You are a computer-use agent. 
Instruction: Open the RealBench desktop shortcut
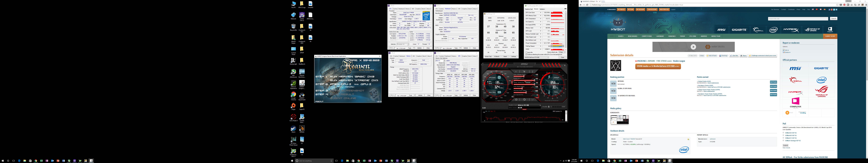[x=302, y=61]
